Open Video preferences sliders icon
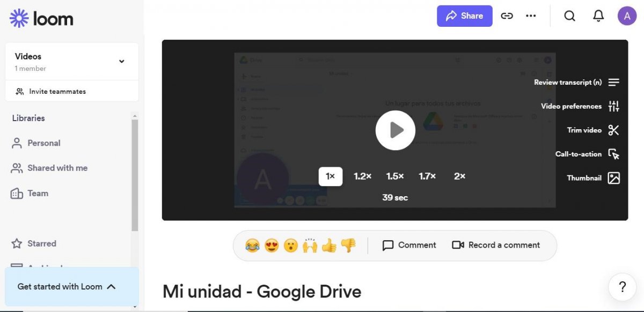Viewport: 644px width, 312px height. click(x=613, y=106)
